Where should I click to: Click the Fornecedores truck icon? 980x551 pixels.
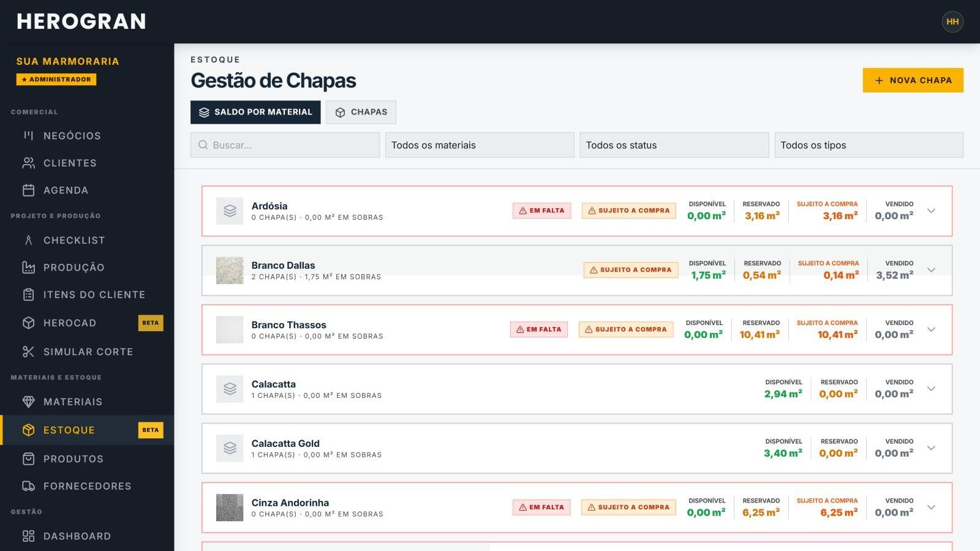pyautogui.click(x=28, y=486)
